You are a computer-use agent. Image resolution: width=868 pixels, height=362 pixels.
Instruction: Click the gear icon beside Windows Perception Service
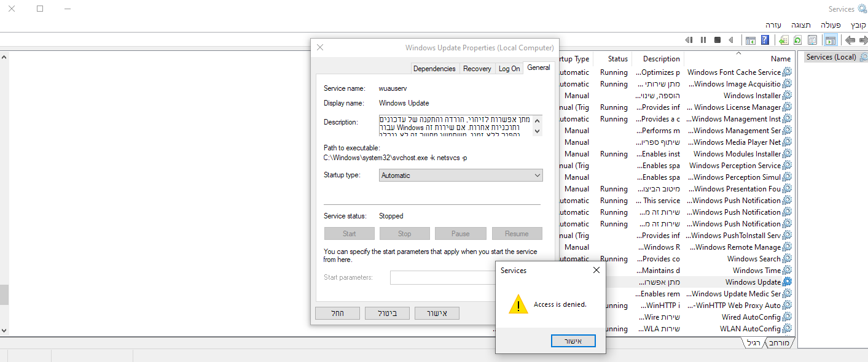(x=787, y=166)
